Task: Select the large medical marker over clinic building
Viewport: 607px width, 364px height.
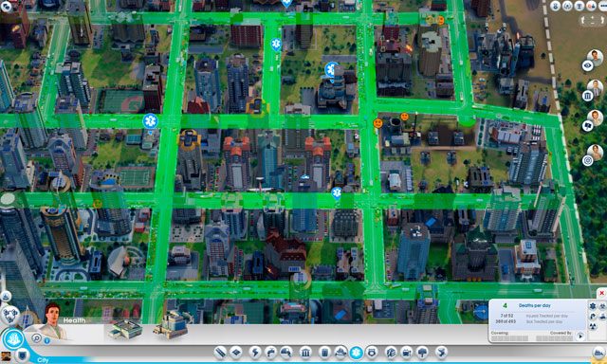Action: pyautogui.click(x=332, y=70)
